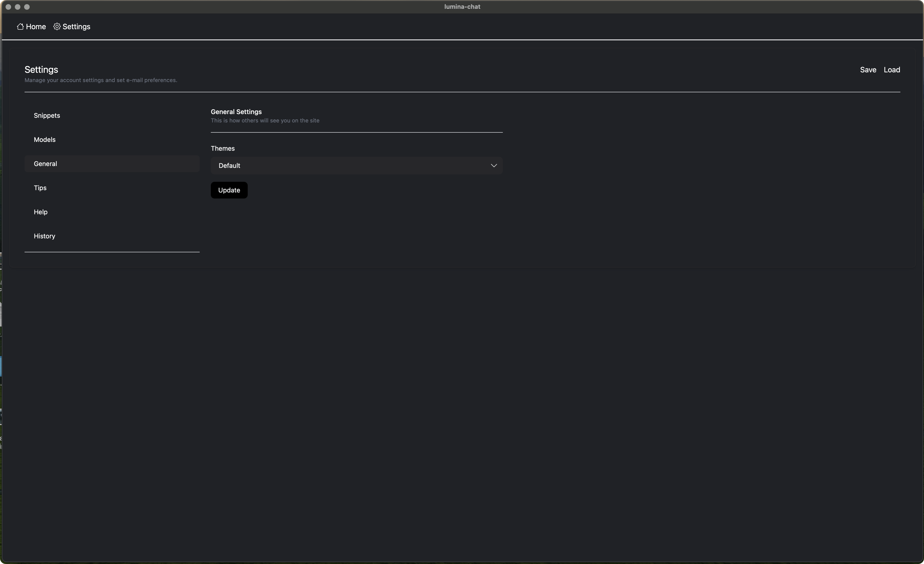Click 'This is how others will see you' text
Screen dimensions: 924x564
(x=265, y=120)
